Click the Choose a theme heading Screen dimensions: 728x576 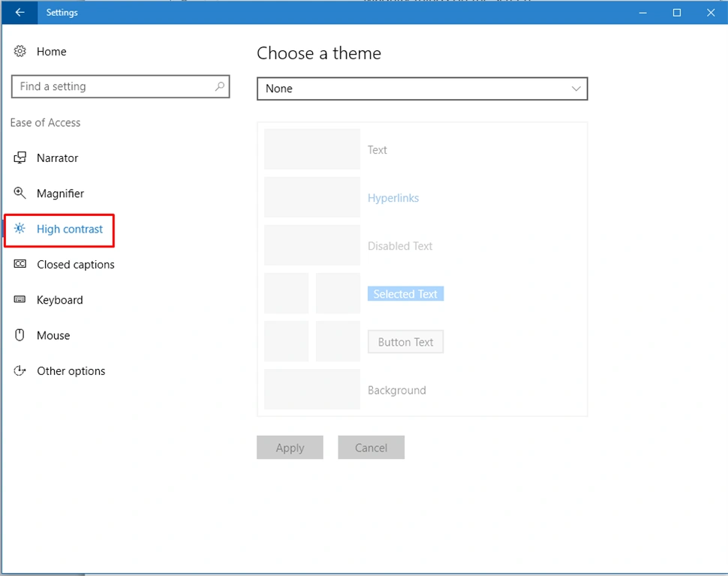[x=319, y=53]
